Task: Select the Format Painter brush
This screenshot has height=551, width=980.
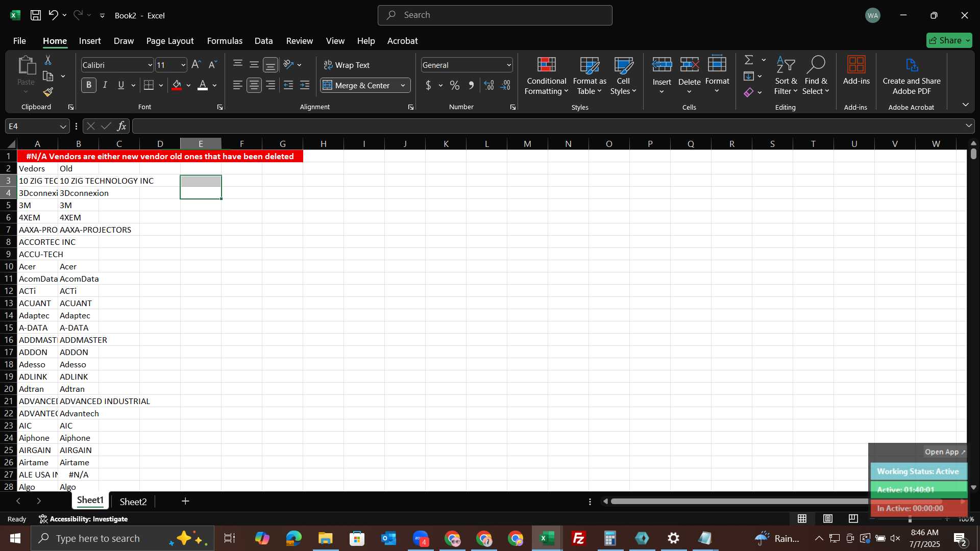Action: [x=48, y=92]
